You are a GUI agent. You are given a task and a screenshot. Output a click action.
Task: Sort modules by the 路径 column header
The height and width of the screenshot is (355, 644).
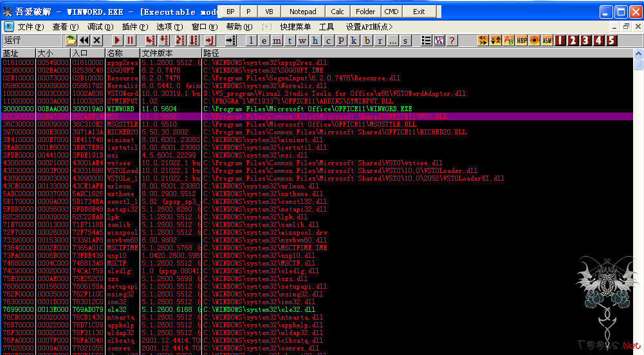tap(418, 53)
